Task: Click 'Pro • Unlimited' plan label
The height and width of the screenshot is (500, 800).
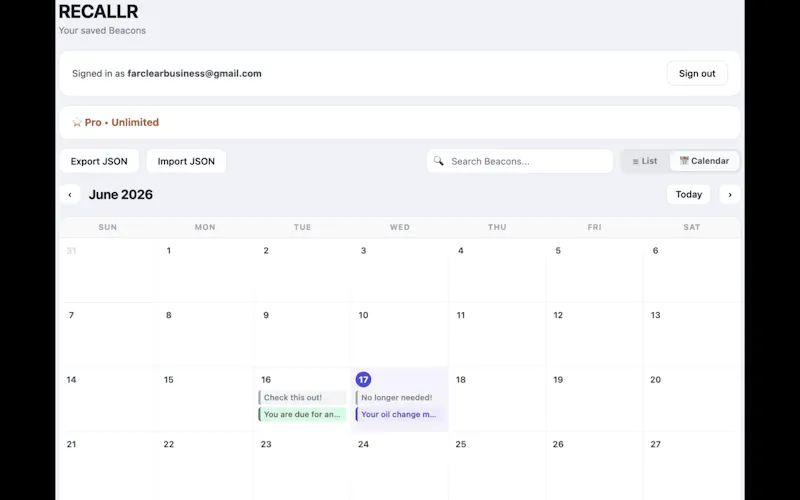Action: pos(122,122)
